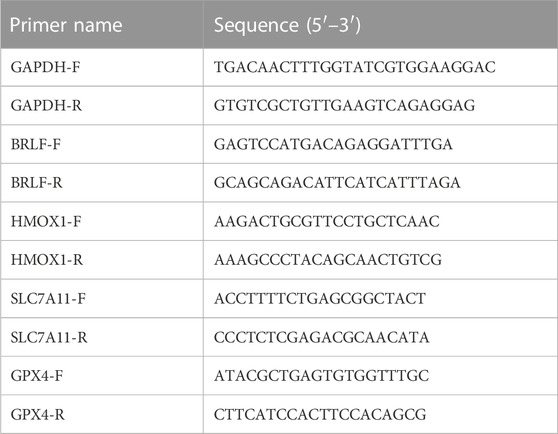Select the Primer name column header
The height and width of the screenshot is (434, 558).
[x=66, y=25]
